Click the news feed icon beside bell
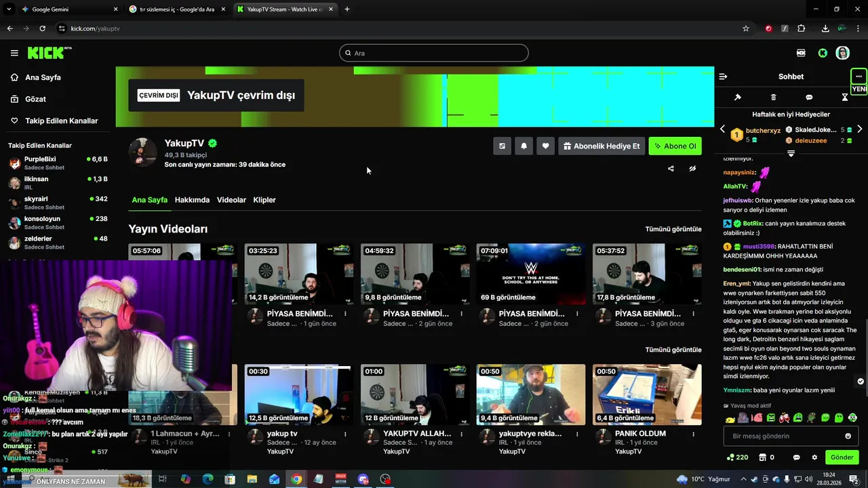 (x=502, y=146)
